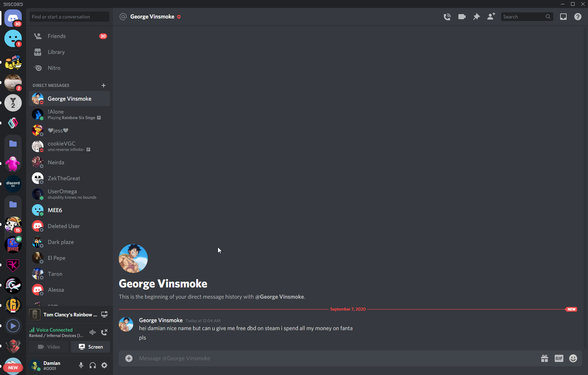Open pinned messages pin icon
Viewport: 588px width, 375px height.
pos(476,17)
